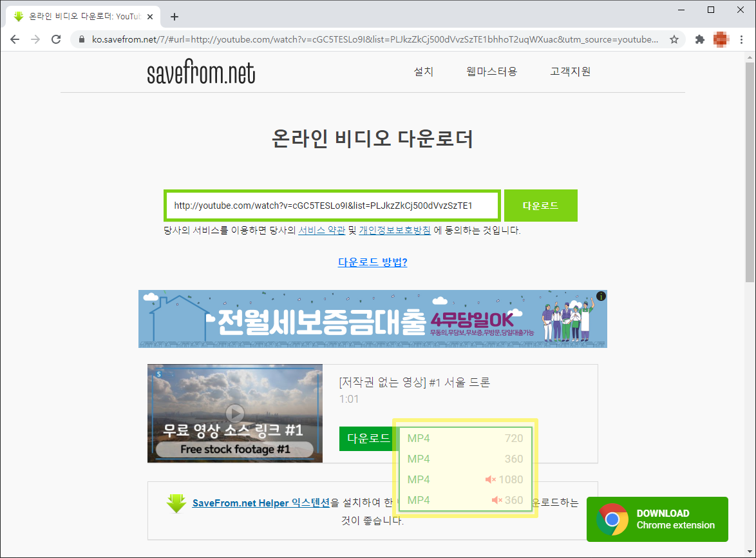Screen dimensions: 756x558
Task: Click the 온라인 비디오 다운로더 heading
Action: click(372, 139)
